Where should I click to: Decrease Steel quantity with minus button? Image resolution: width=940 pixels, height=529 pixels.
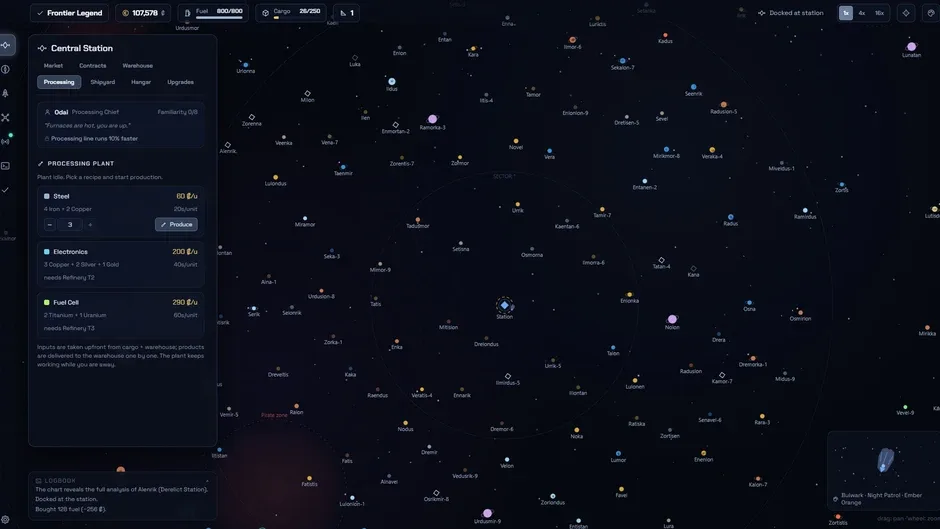[x=50, y=225]
